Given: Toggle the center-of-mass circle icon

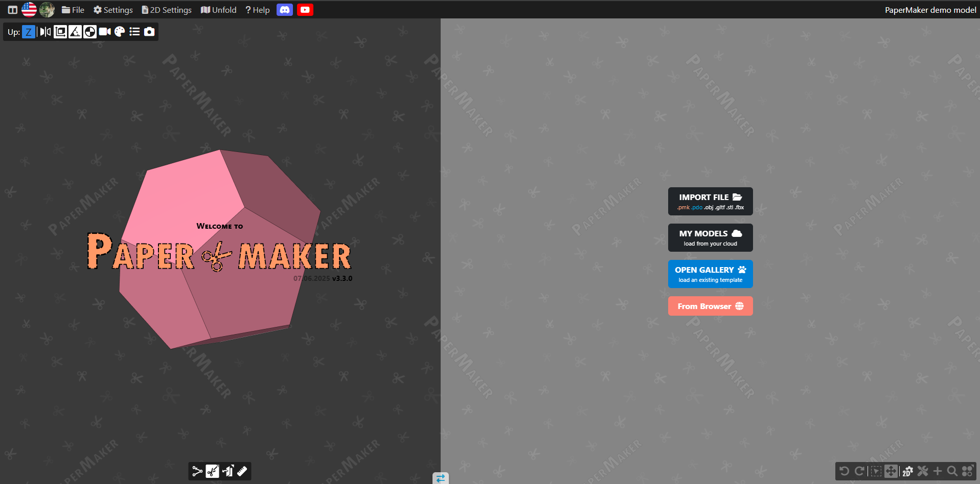Looking at the screenshot, I should tap(90, 32).
